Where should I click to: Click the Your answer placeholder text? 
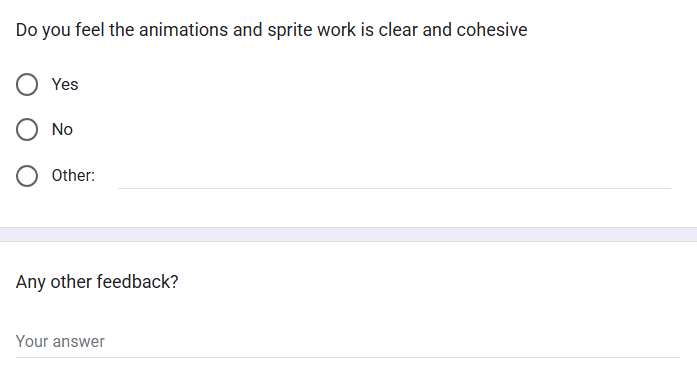pyautogui.click(x=60, y=342)
